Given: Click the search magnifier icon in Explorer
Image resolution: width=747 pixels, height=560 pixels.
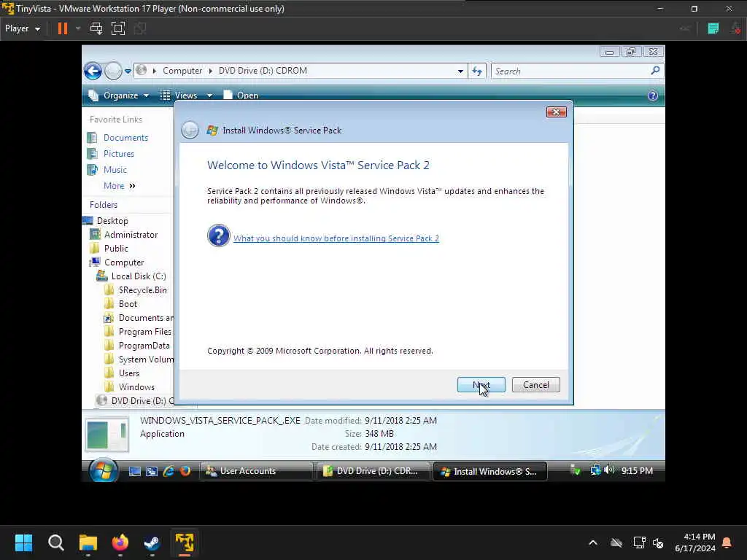Looking at the screenshot, I should point(656,71).
